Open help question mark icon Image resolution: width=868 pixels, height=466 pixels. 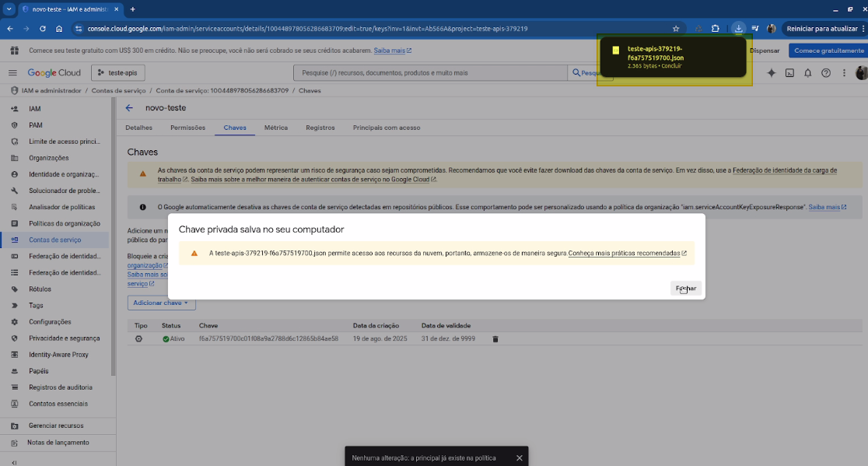pyautogui.click(x=826, y=73)
